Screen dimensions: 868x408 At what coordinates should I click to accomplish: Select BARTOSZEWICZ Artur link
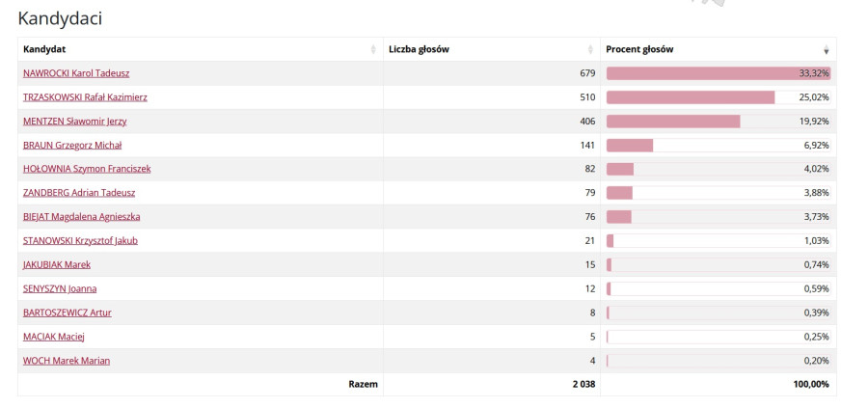pyautogui.click(x=68, y=313)
